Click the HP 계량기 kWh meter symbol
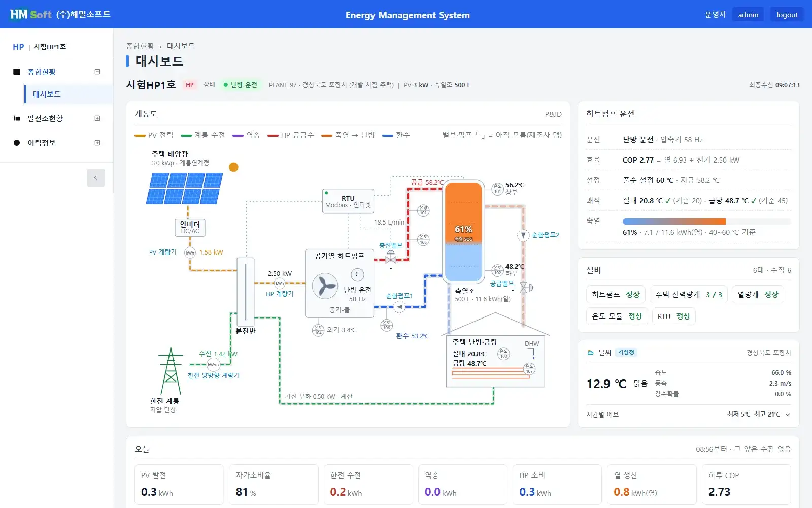 pyautogui.click(x=280, y=283)
